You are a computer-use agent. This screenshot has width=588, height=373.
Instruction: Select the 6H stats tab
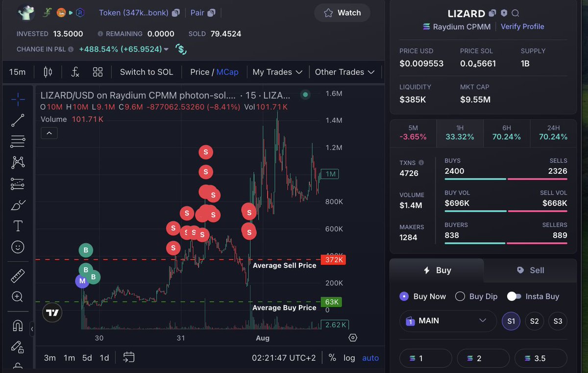tap(507, 132)
